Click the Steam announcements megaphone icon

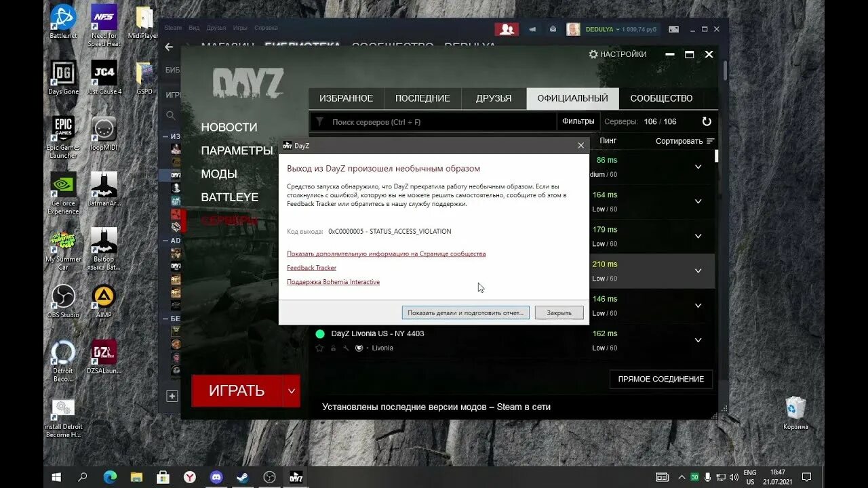pyautogui.click(x=532, y=29)
